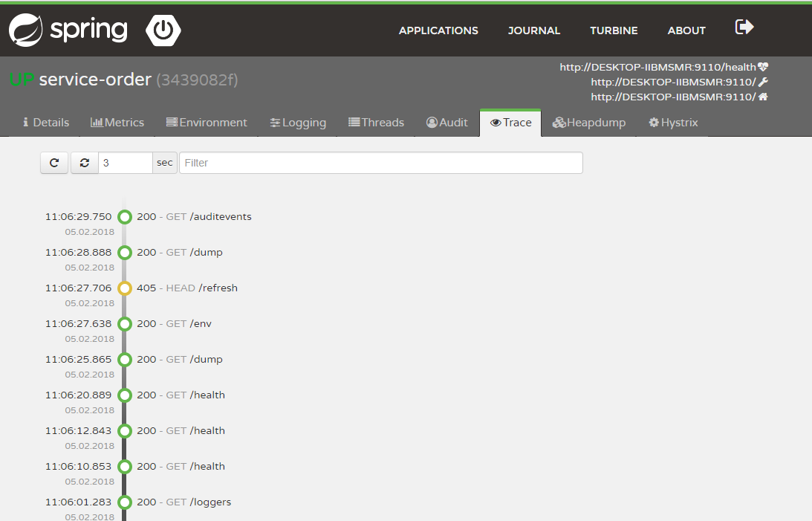Toggle auto-refresh interval button

click(x=85, y=163)
